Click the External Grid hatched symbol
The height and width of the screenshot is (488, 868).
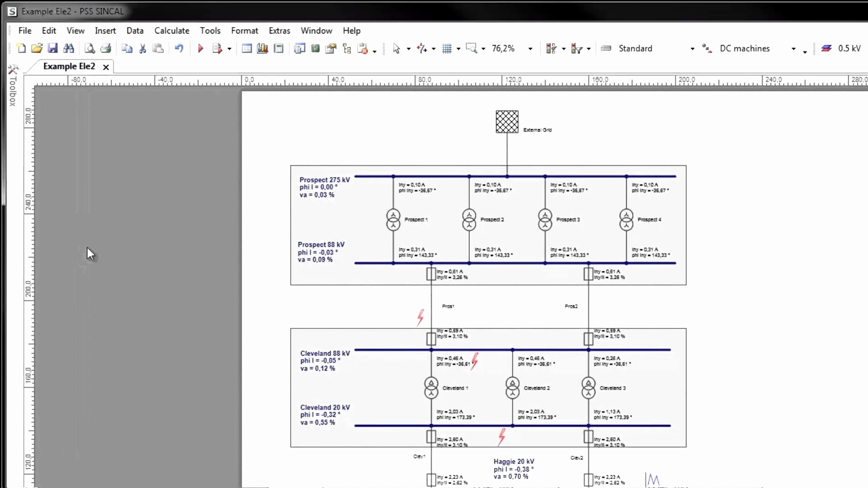(x=507, y=122)
